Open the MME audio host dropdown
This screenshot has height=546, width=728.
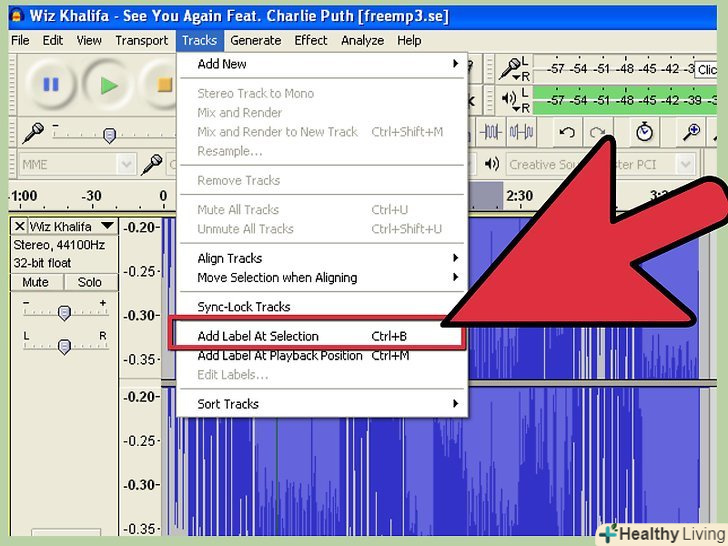pos(126,164)
